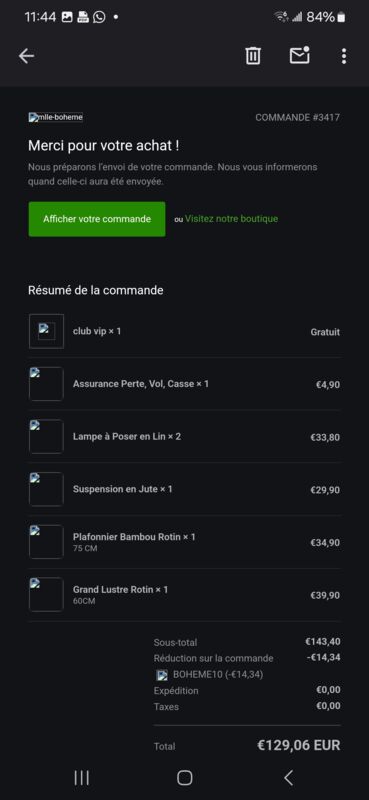The image size is (369, 800).
Task: Open the three-dot overflow menu
Action: pos(344,56)
